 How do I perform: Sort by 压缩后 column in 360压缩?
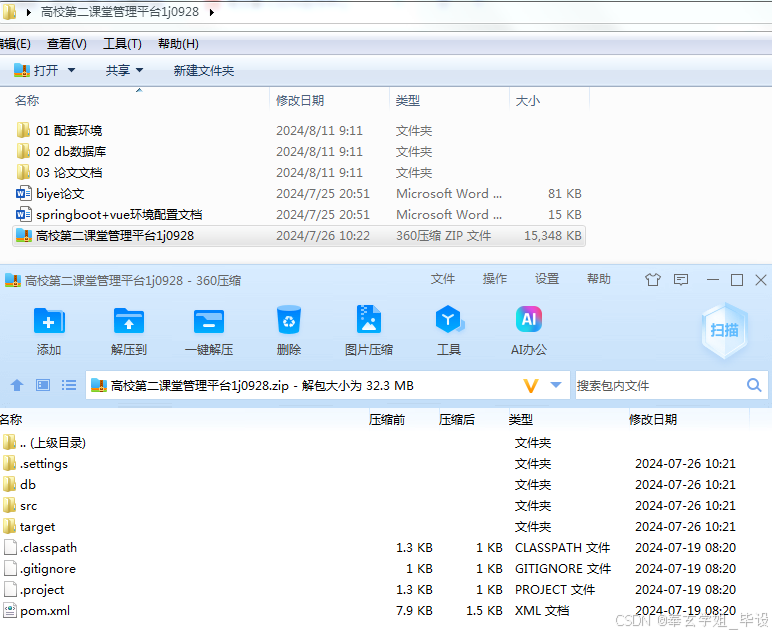pyautogui.click(x=457, y=420)
